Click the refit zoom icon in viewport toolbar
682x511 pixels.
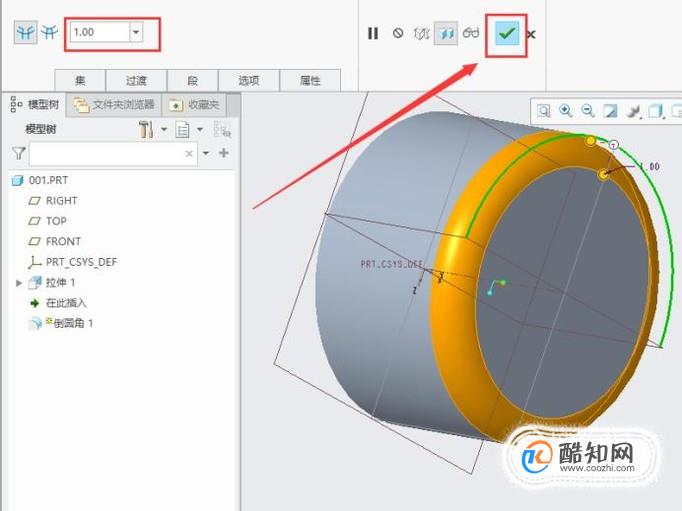pos(543,111)
